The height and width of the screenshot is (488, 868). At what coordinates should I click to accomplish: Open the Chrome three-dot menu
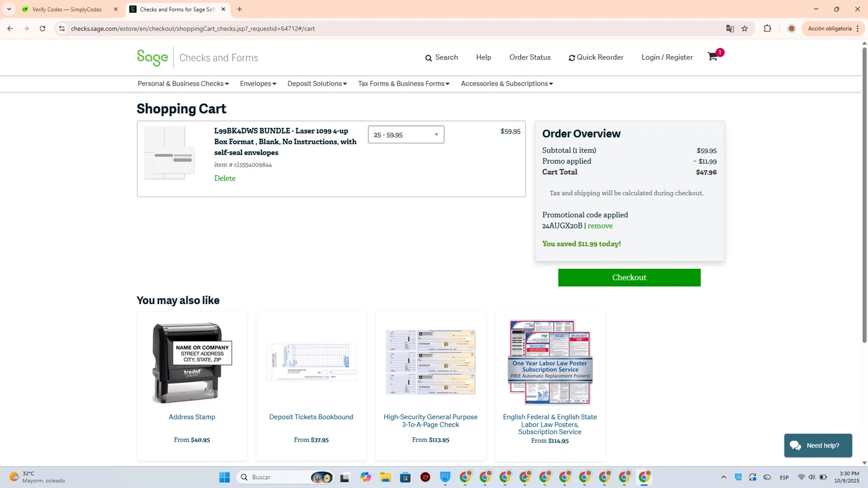pos(858,28)
